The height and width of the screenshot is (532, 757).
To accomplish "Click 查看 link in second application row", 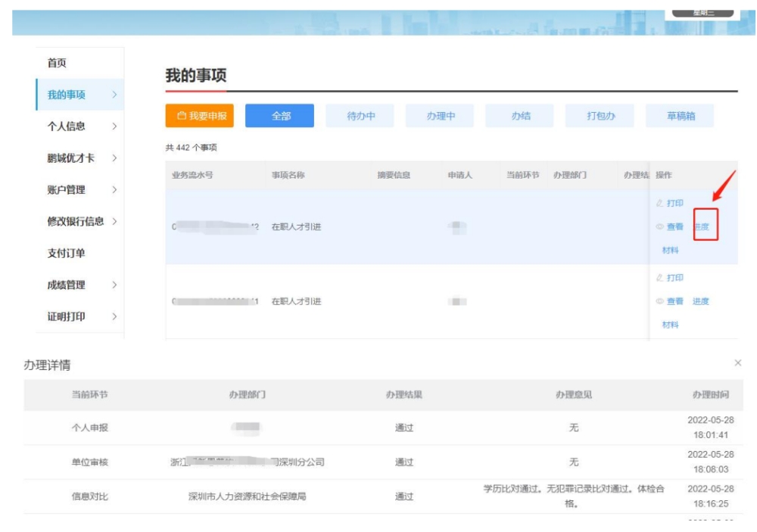I will [x=675, y=301].
